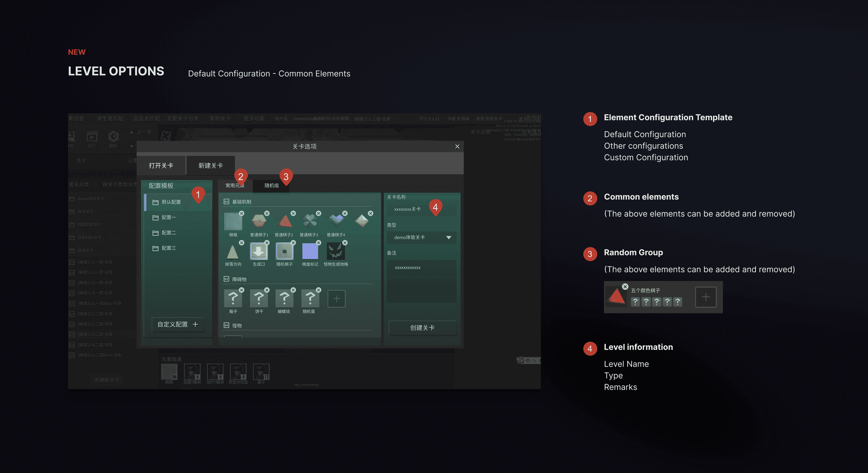Select the 箱子 obstacle element
This screenshot has width=868, height=473.
(x=233, y=298)
